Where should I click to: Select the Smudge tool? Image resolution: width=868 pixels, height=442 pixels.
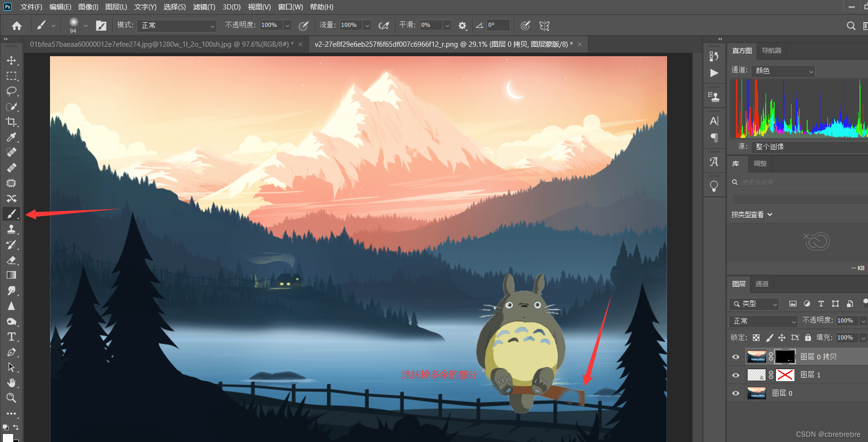tap(11, 291)
